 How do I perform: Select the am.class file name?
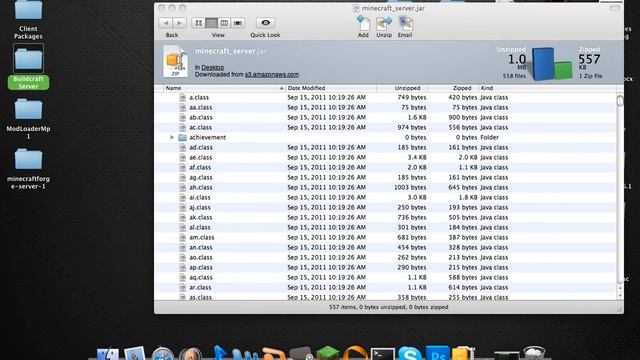[202, 238]
